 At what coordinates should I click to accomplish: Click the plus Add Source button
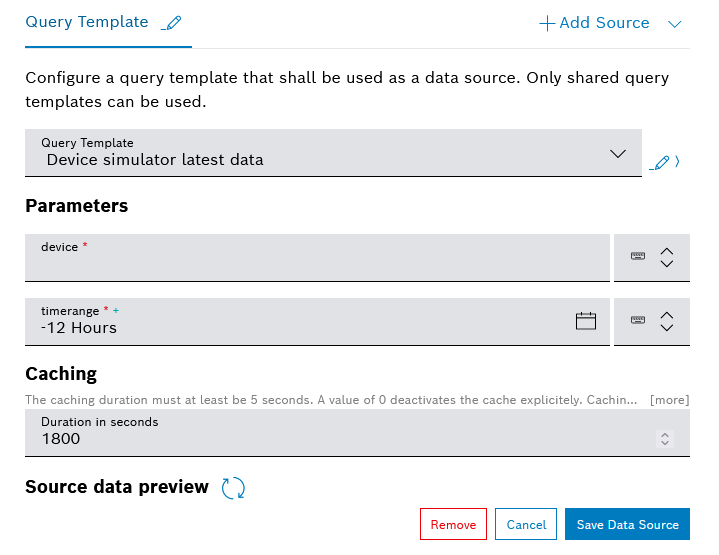pos(595,23)
